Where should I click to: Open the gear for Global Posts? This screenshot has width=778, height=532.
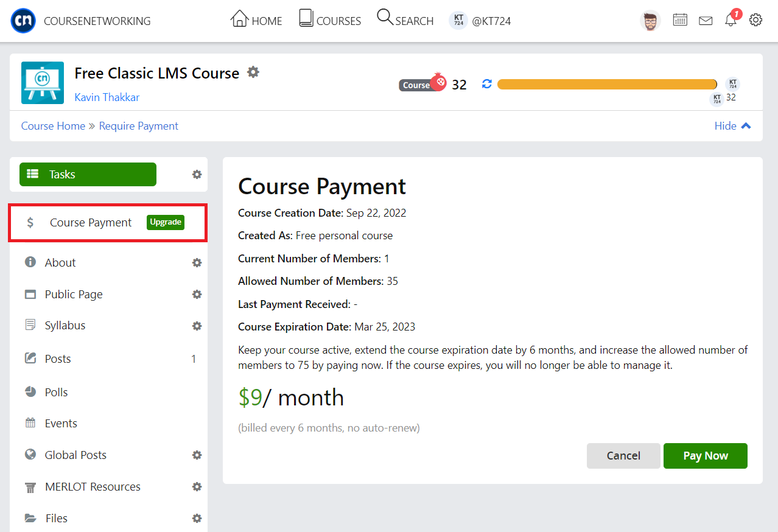coord(197,455)
